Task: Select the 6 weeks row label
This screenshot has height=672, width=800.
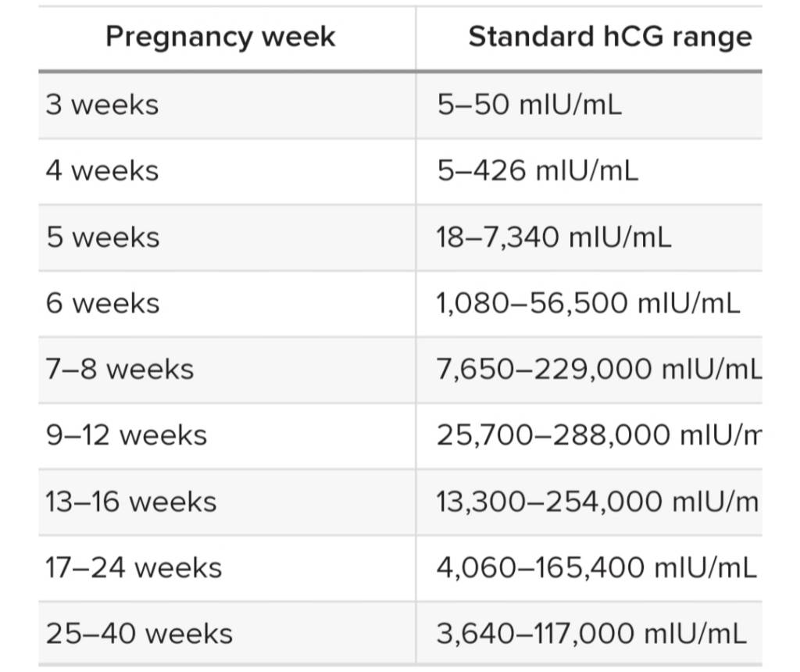Action: point(102,303)
